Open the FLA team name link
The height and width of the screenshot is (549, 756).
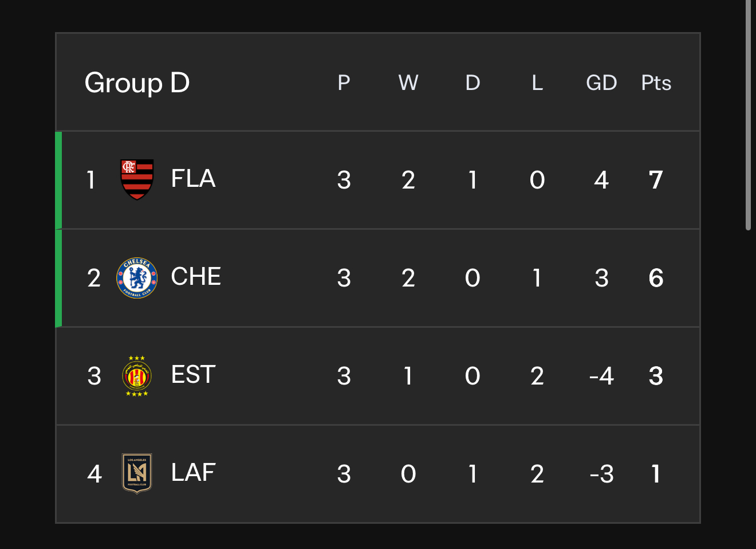pos(193,179)
